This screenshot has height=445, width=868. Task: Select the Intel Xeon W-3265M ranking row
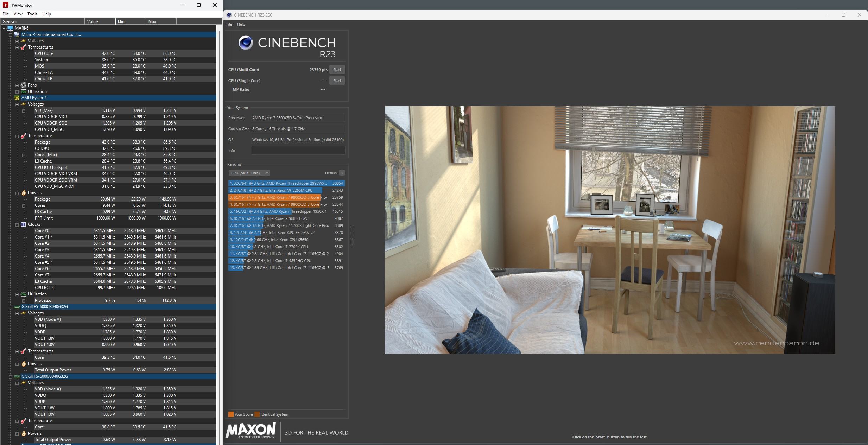286,190
